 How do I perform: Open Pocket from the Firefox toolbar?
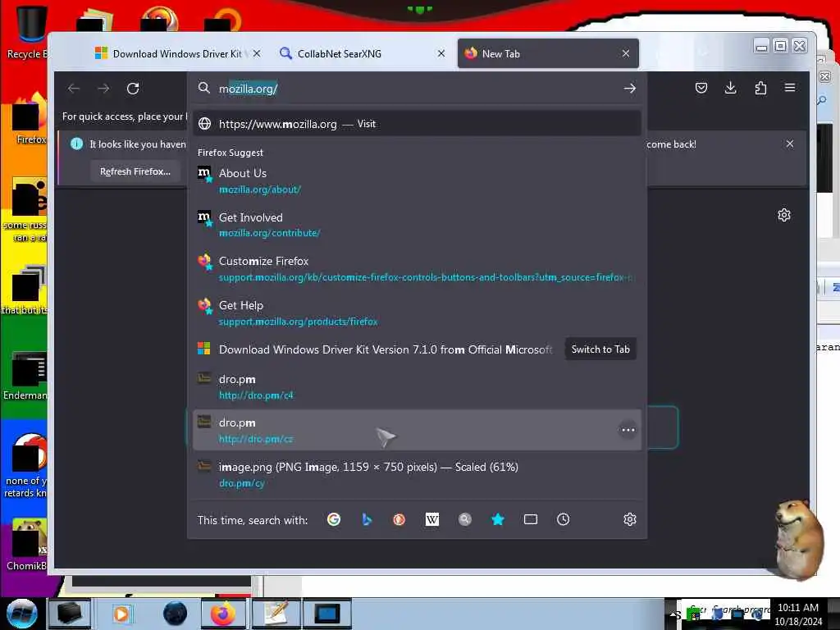701,88
